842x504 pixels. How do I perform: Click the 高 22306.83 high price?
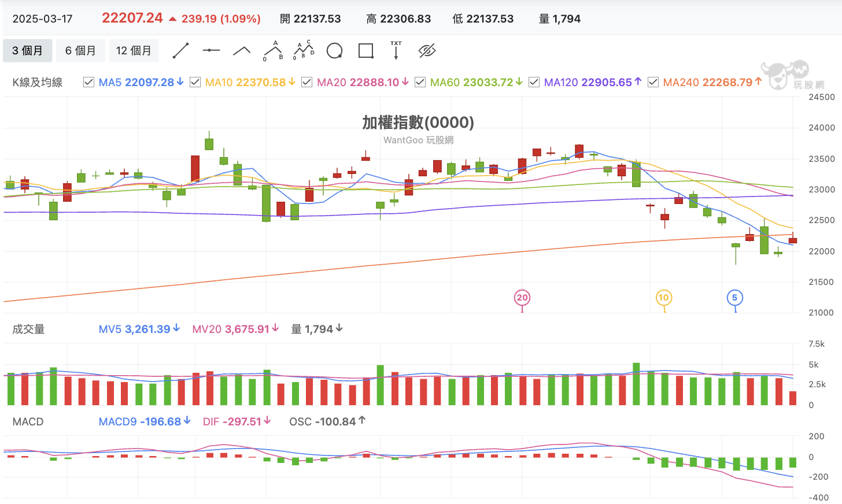(398, 18)
